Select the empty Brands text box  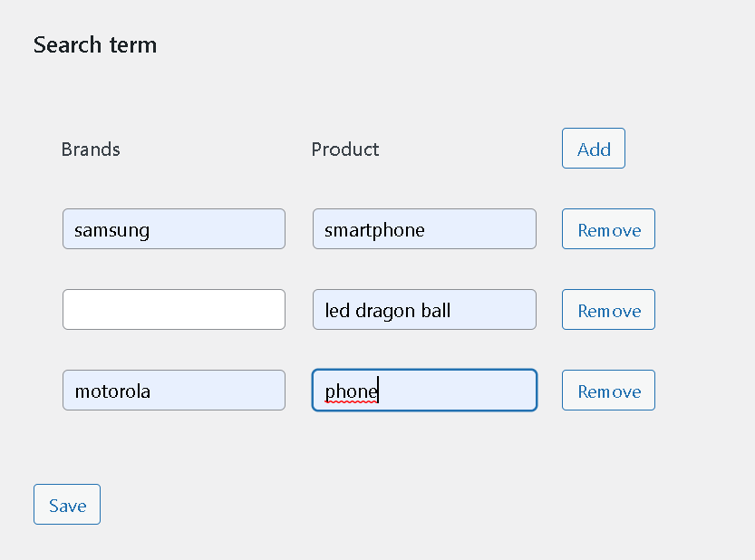pyautogui.click(x=174, y=310)
